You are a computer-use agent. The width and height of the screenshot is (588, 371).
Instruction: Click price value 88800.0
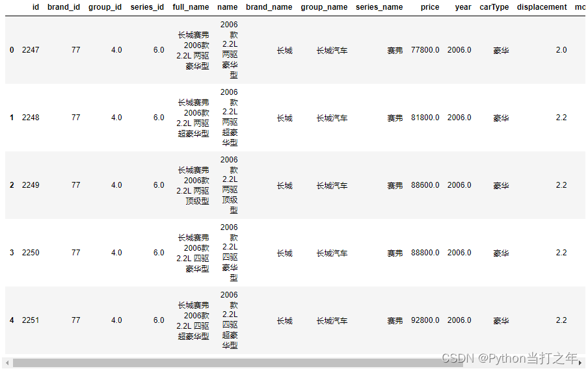pos(425,253)
